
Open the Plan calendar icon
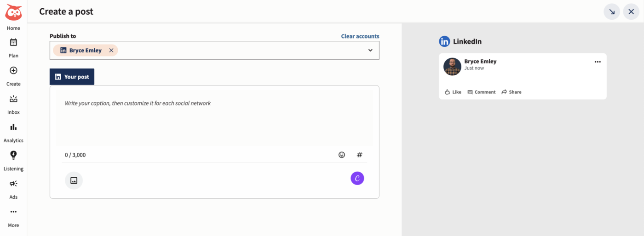click(13, 42)
